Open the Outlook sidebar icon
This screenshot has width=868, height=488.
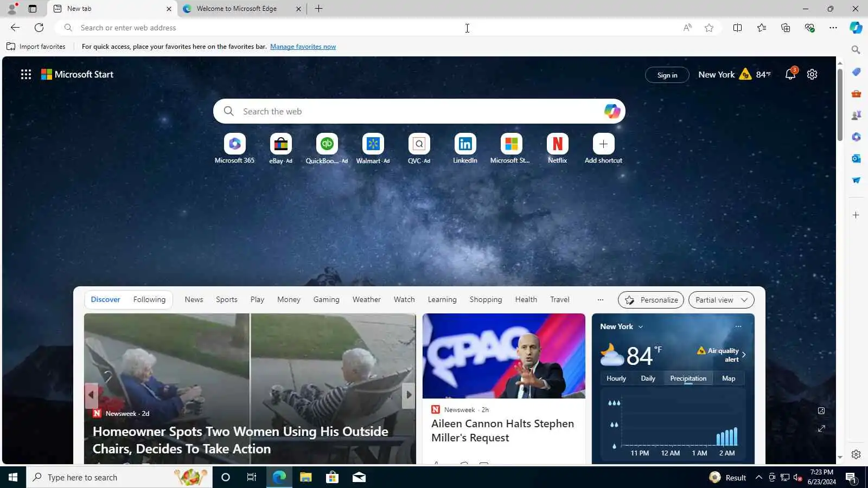pos(856,158)
